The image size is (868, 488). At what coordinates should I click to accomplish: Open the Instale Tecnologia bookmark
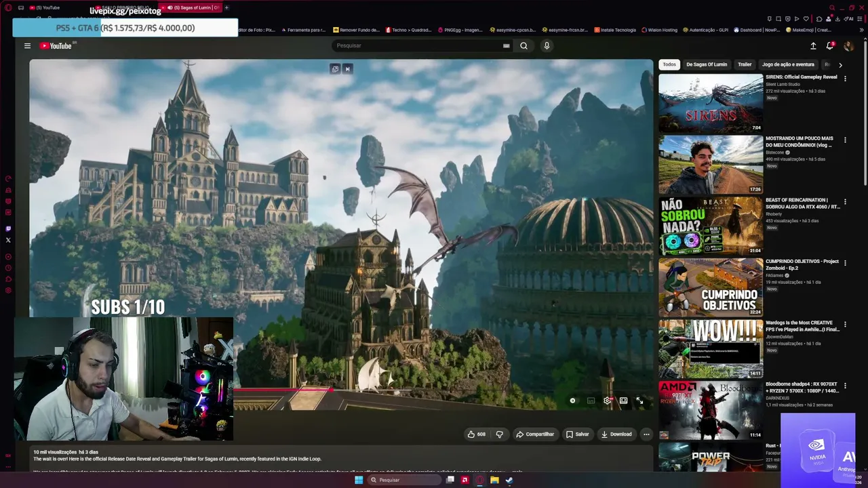615,30
